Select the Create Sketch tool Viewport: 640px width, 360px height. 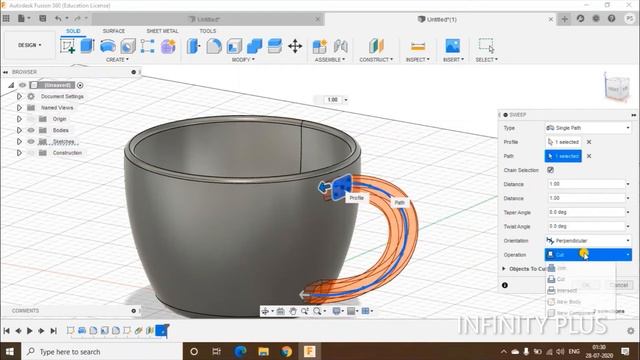point(67,46)
